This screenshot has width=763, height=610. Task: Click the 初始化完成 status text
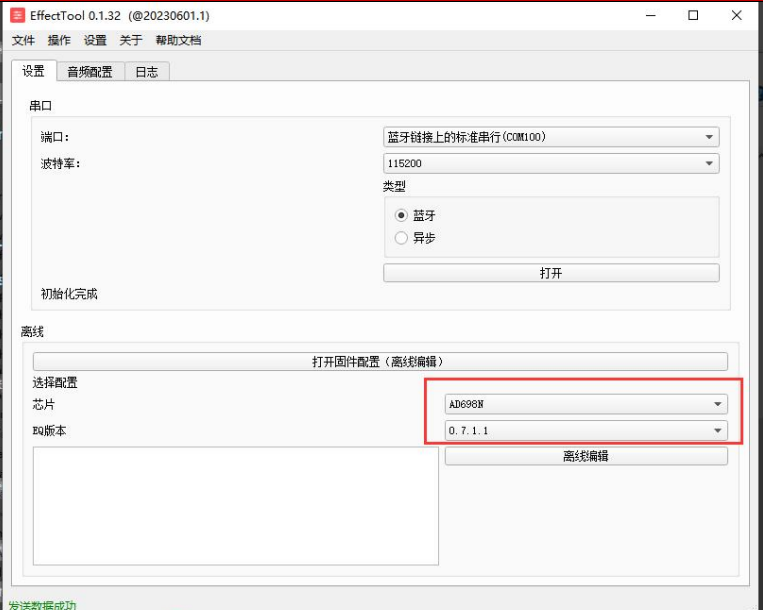[69, 294]
